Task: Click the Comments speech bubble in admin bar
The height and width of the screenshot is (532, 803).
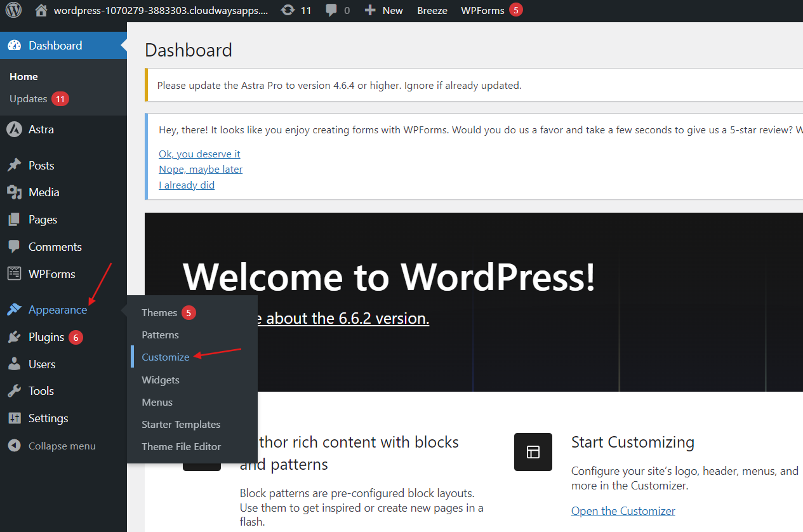Action: click(330, 10)
